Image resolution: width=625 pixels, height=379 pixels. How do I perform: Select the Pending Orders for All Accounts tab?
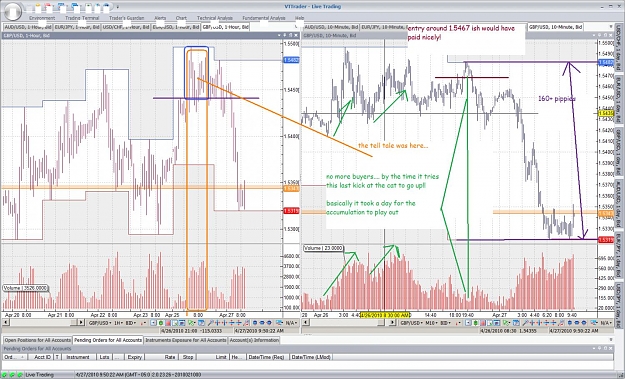pos(108,340)
